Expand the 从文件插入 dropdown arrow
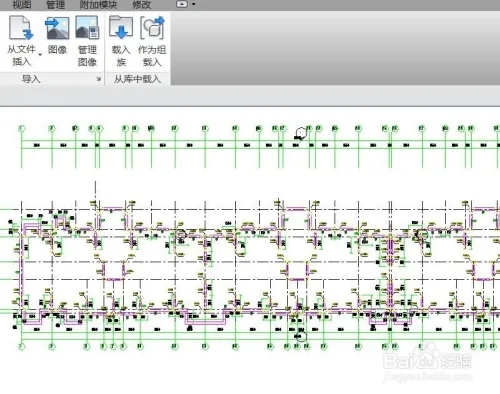Viewport: 500px width, 394px height. (x=40, y=54)
